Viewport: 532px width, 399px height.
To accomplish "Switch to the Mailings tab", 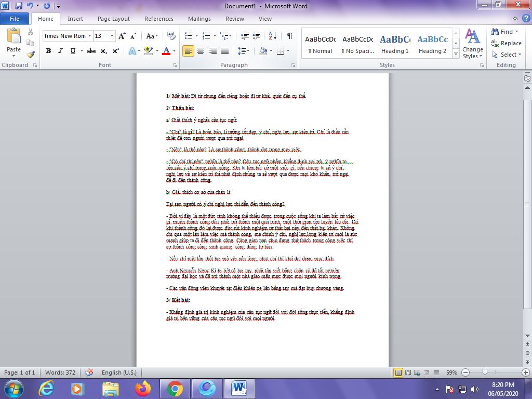I will 199,19.
